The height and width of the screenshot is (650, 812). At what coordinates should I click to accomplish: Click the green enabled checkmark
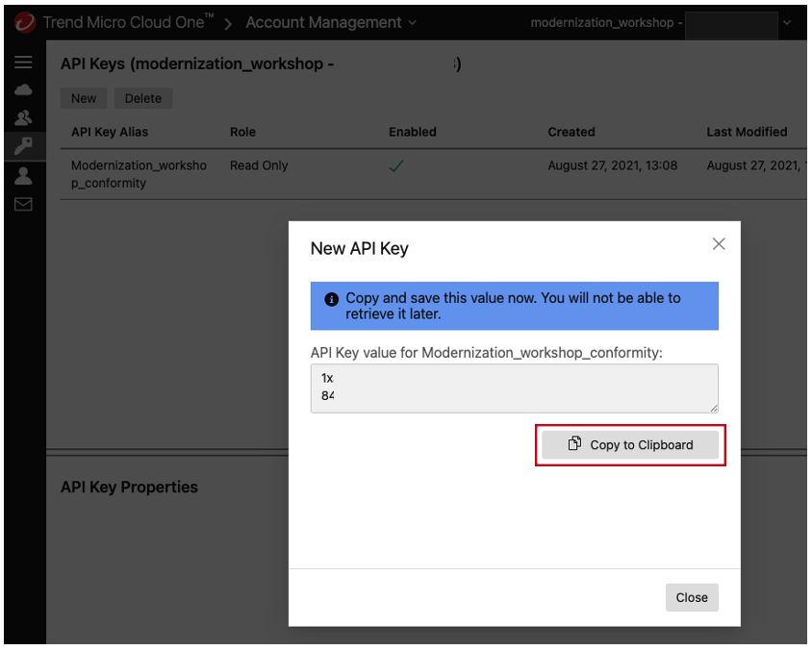(x=396, y=166)
